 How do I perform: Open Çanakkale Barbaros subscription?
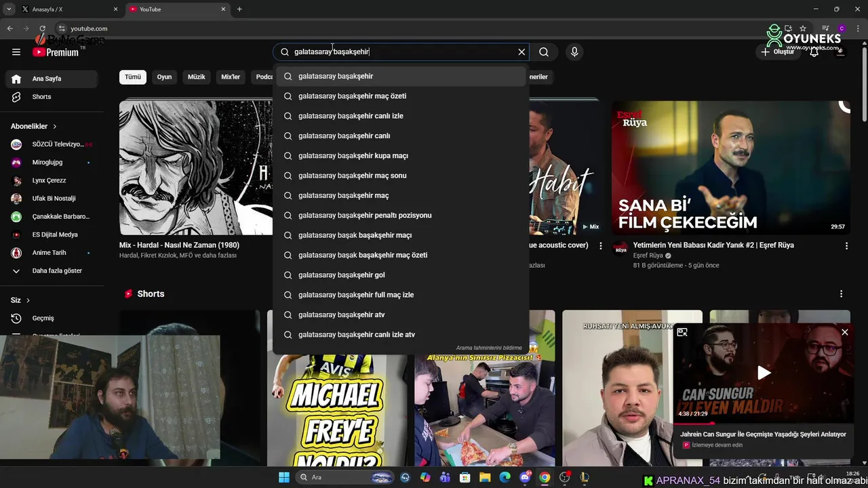click(52, 216)
